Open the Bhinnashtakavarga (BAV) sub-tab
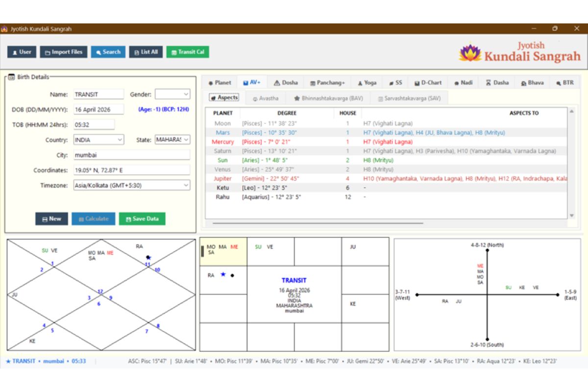 pos(328,98)
